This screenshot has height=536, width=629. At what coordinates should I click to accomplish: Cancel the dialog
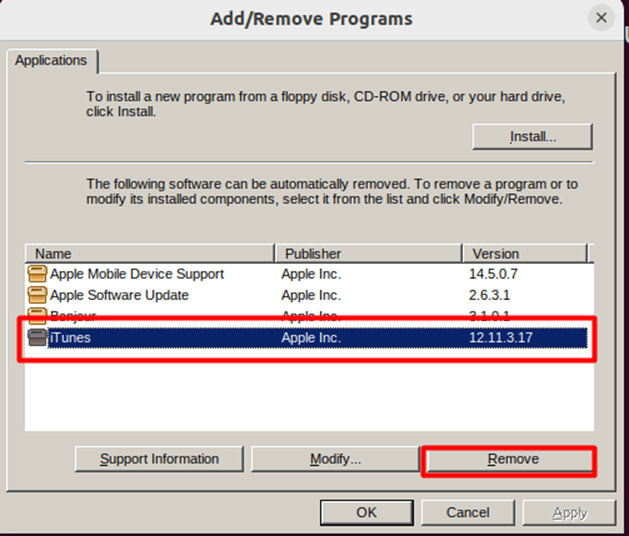[468, 512]
